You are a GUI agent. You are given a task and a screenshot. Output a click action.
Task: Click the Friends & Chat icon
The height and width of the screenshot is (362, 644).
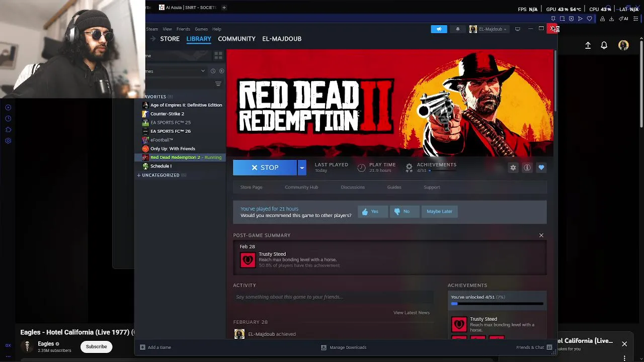click(549, 347)
